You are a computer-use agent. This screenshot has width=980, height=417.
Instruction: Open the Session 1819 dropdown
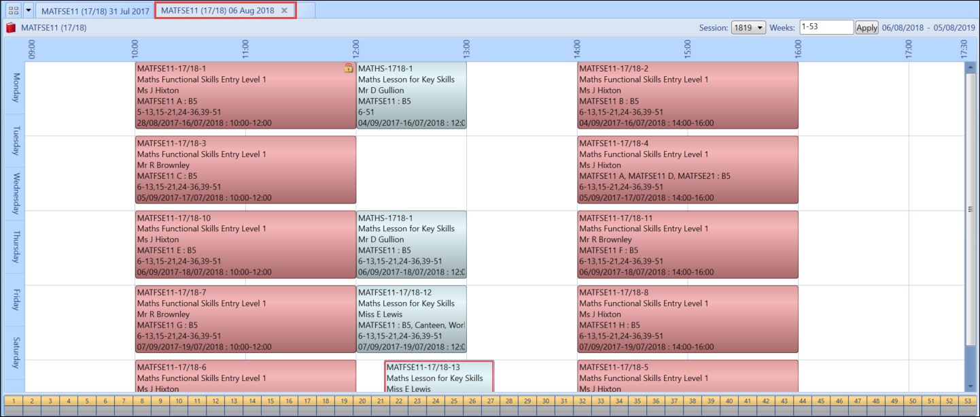pyautogui.click(x=748, y=27)
